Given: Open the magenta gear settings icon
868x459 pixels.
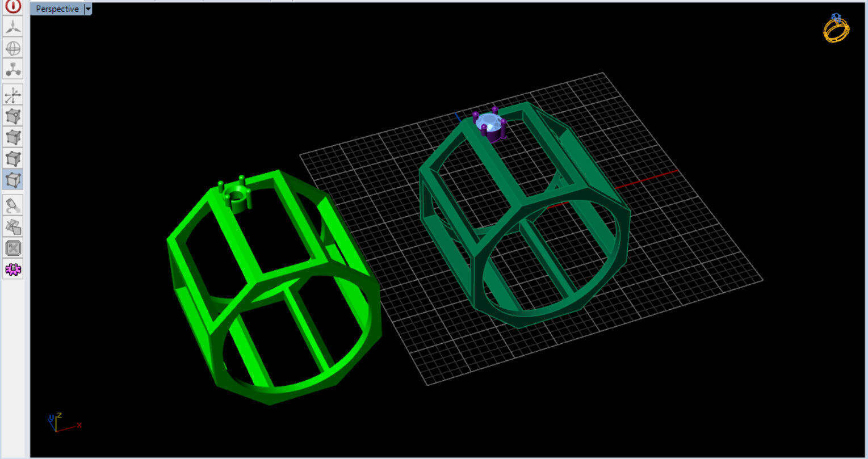Looking at the screenshot, I should 13,269.
